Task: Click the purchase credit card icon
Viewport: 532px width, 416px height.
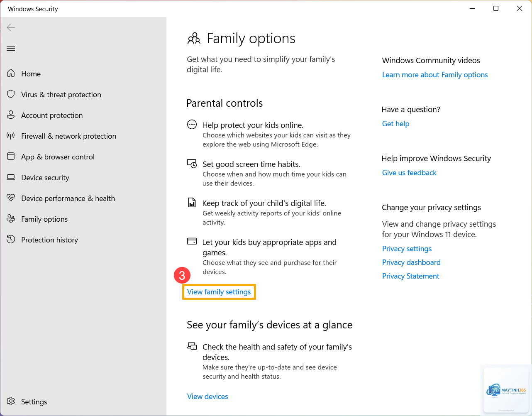Action: point(192,241)
